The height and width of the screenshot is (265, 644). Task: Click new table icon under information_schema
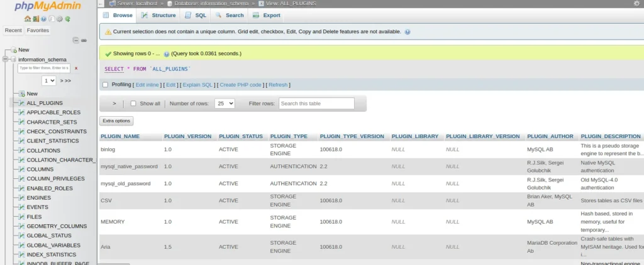pos(22,94)
